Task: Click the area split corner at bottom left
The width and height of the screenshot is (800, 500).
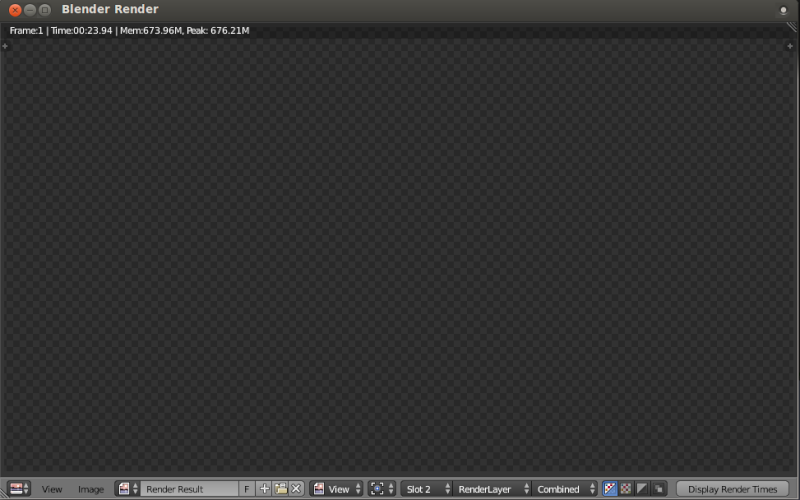Action: point(4,494)
